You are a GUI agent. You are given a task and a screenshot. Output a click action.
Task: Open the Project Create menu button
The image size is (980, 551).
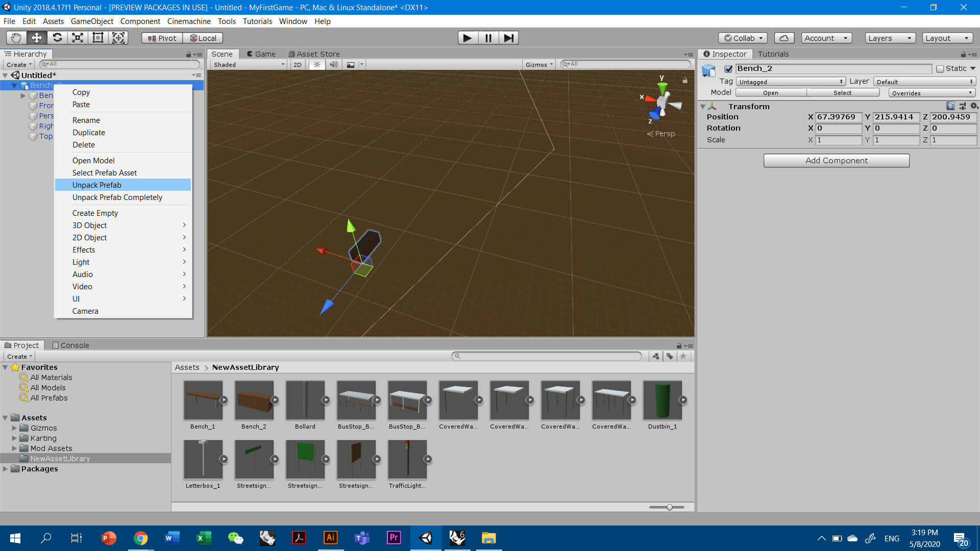19,357
